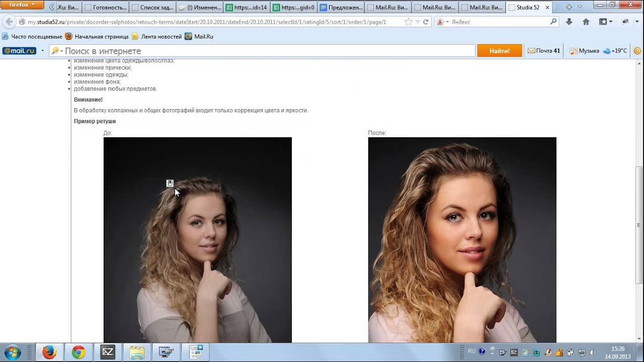Image resolution: width=644 pixels, height=362 pixels.
Task: Go back with the browser back arrow
Action: click(x=9, y=22)
